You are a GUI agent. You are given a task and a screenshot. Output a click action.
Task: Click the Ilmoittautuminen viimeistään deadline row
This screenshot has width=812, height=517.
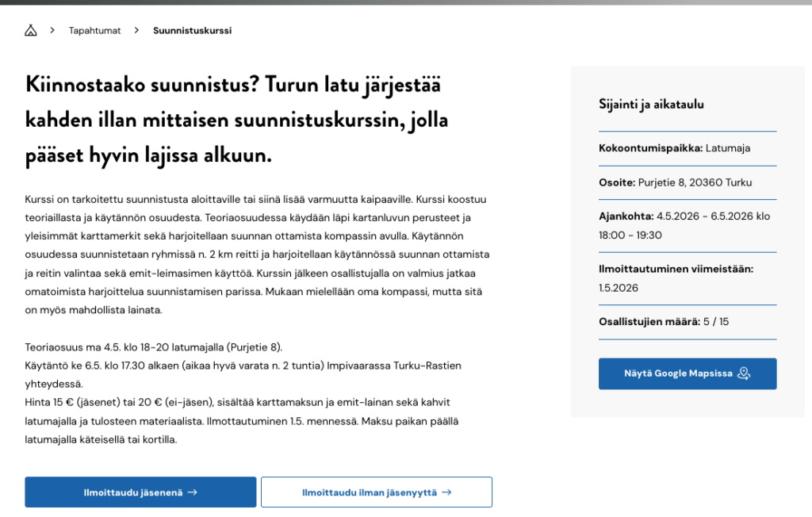(676, 278)
